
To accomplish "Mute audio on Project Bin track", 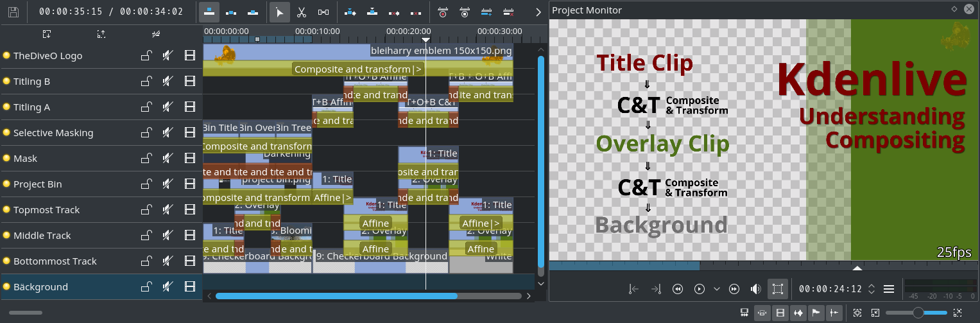I will (x=168, y=184).
